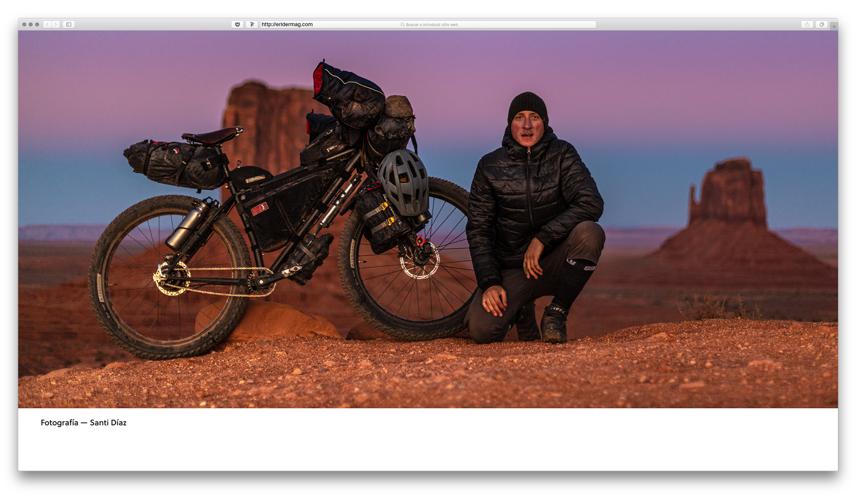Open a new tab with plus button
The width and height of the screenshot is (856, 504).
(x=834, y=26)
